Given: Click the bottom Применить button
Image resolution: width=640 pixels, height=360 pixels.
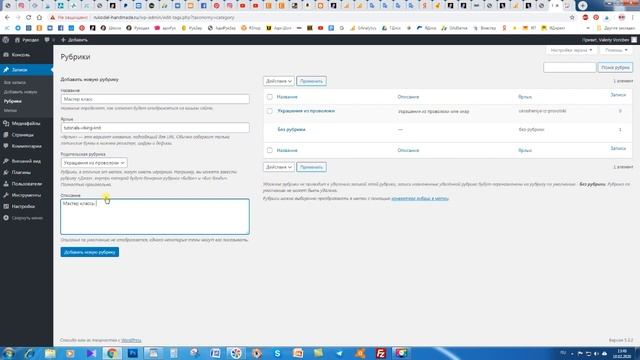Looking at the screenshot, I should coord(311,167).
